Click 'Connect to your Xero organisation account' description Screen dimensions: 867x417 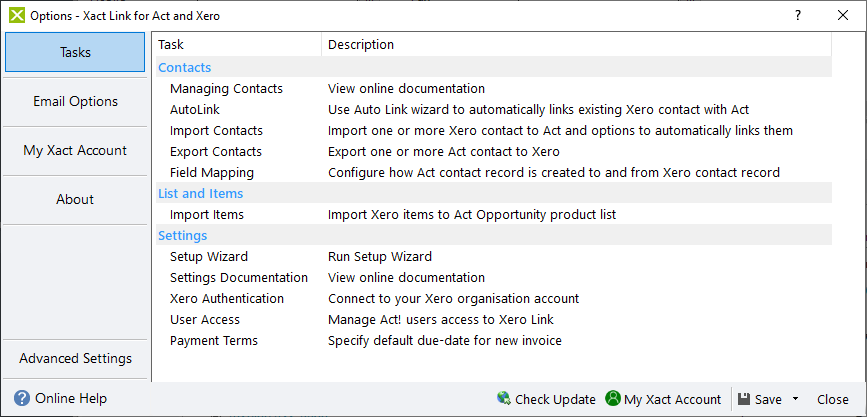[x=453, y=299]
